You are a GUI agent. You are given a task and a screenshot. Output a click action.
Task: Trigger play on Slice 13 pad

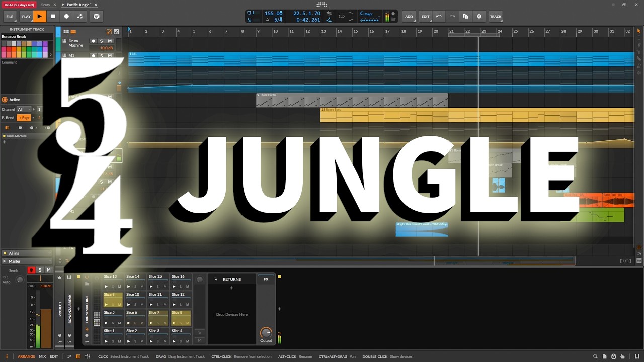[106, 286]
